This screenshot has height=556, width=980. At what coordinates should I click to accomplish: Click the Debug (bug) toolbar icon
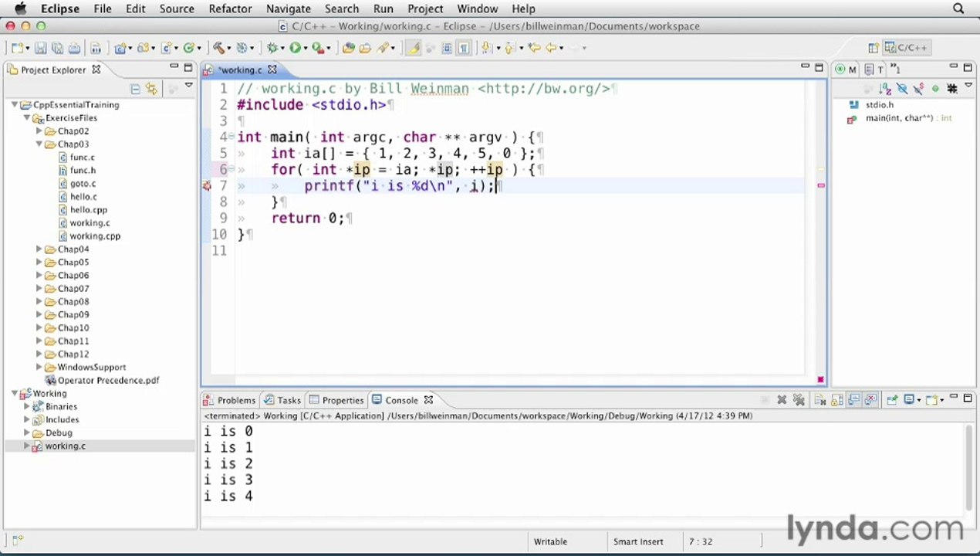(x=272, y=48)
